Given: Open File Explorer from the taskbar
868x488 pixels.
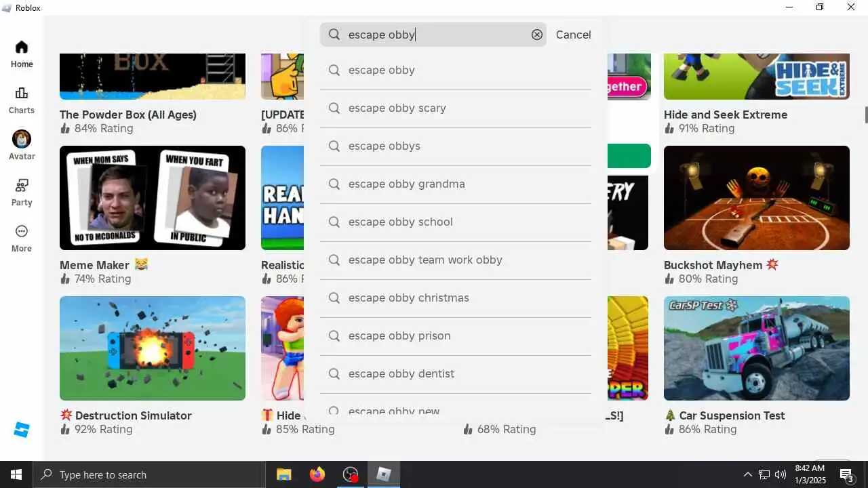Looking at the screenshot, I should coord(283,474).
